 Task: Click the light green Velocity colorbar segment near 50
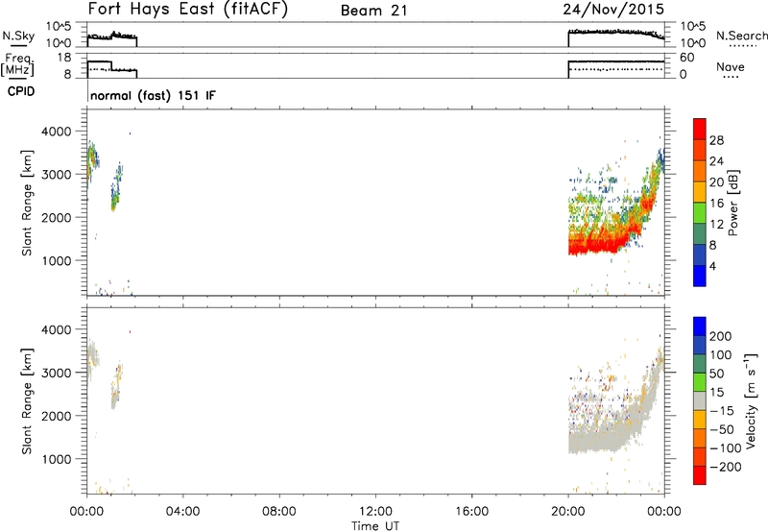pyautogui.click(x=700, y=382)
